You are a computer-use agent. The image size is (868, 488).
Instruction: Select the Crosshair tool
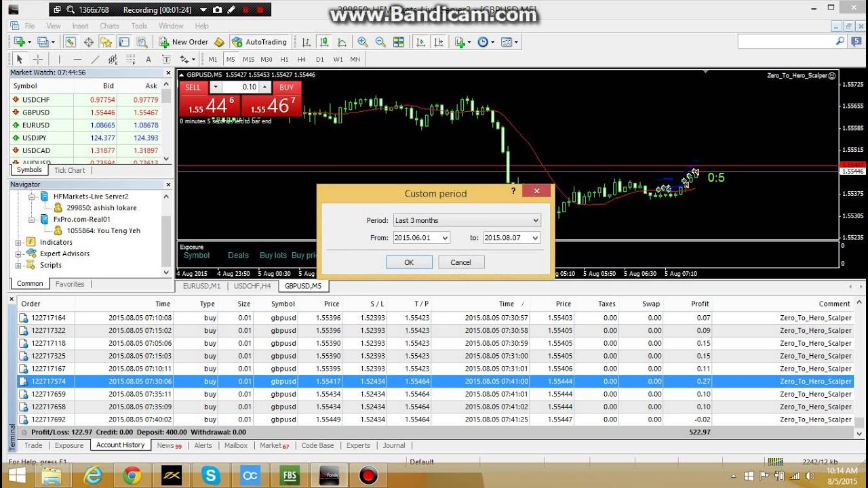click(x=38, y=59)
